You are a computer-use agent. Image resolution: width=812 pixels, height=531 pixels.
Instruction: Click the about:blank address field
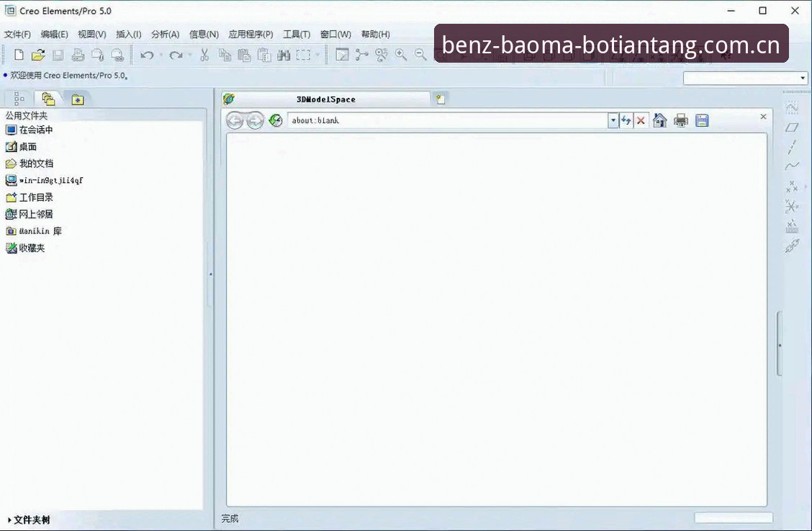click(x=448, y=120)
